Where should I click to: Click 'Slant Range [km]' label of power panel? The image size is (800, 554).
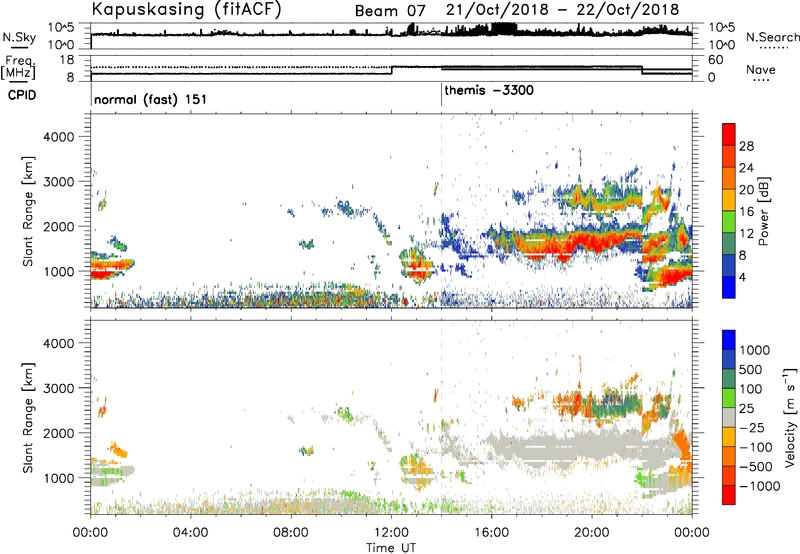[x=28, y=211]
